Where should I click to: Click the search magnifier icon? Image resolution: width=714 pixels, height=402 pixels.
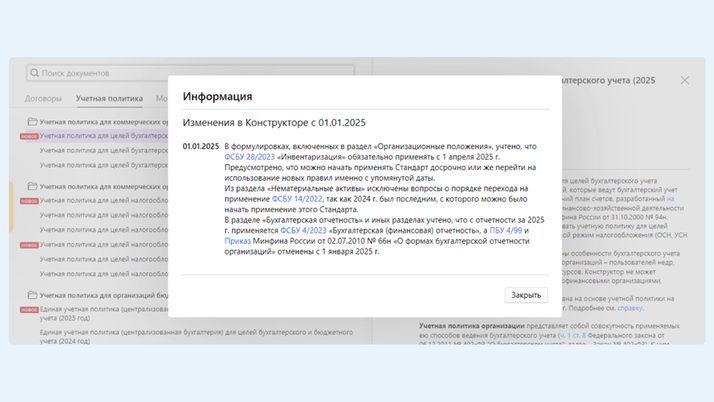pos(35,73)
